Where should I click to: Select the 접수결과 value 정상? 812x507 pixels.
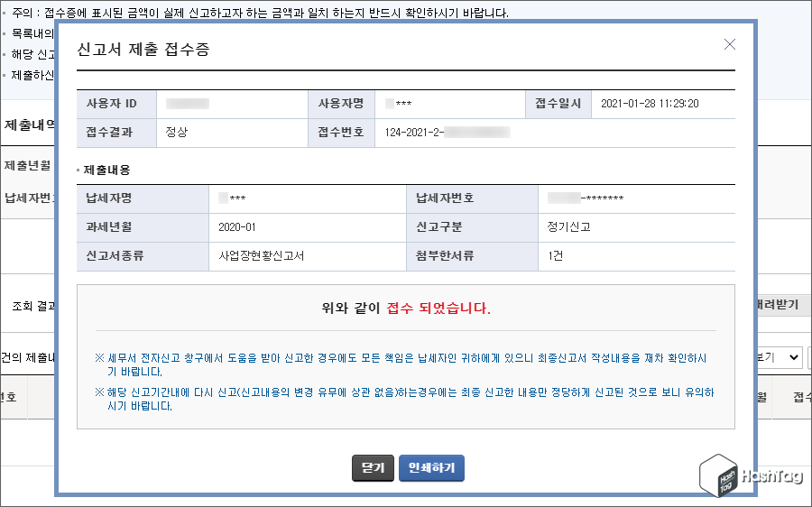[x=177, y=132]
